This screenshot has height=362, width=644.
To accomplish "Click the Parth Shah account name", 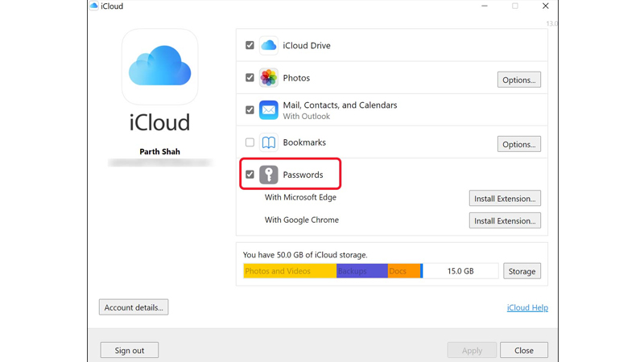I will pos(159,151).
